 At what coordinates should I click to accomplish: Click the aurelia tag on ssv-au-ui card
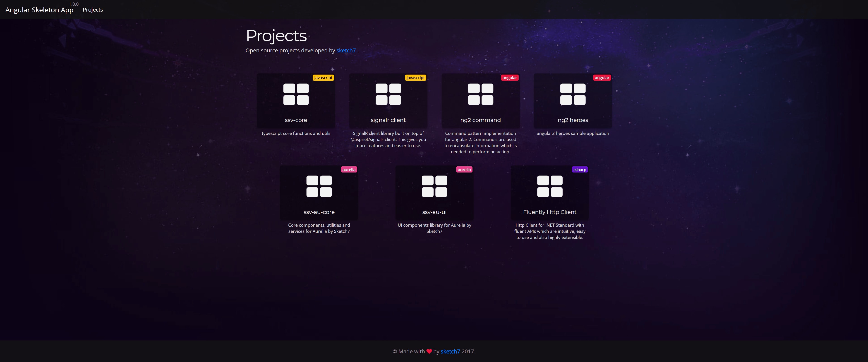464,170
